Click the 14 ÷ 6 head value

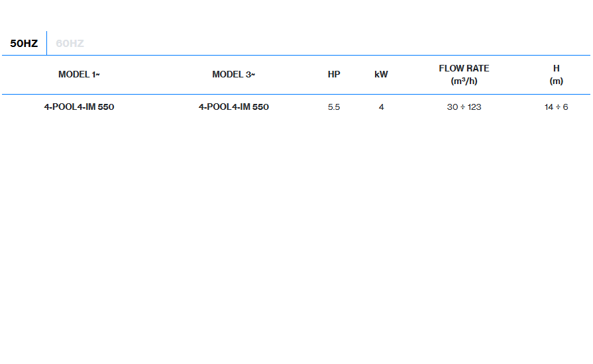(x=556, y=107)
